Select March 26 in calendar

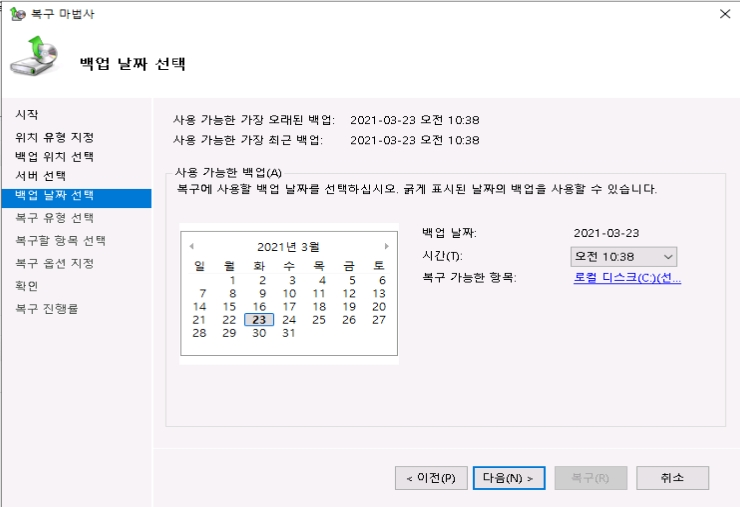tap(349, 320)
